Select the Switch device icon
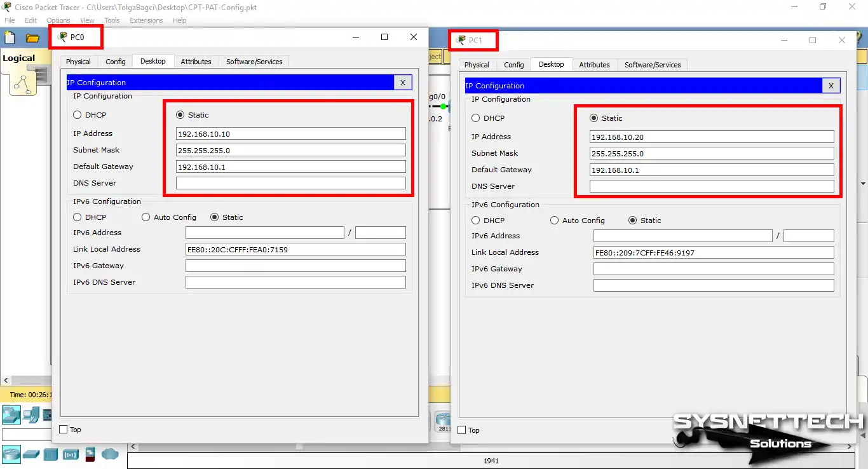 click(31, 454)
